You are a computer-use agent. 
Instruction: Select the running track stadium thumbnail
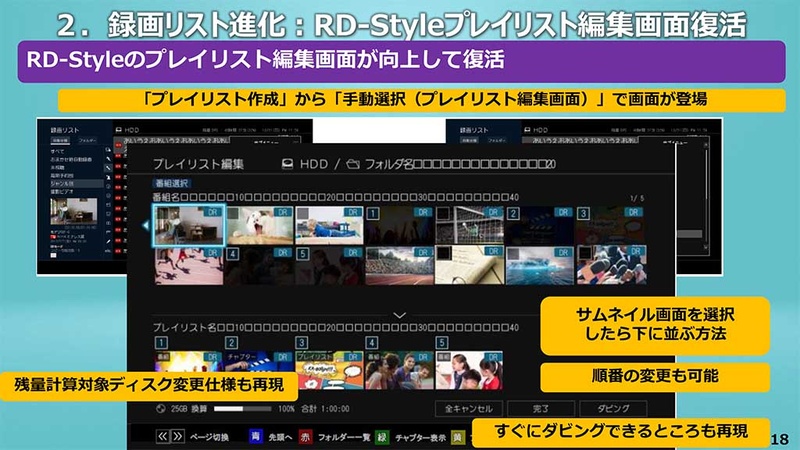pos(399,265)
